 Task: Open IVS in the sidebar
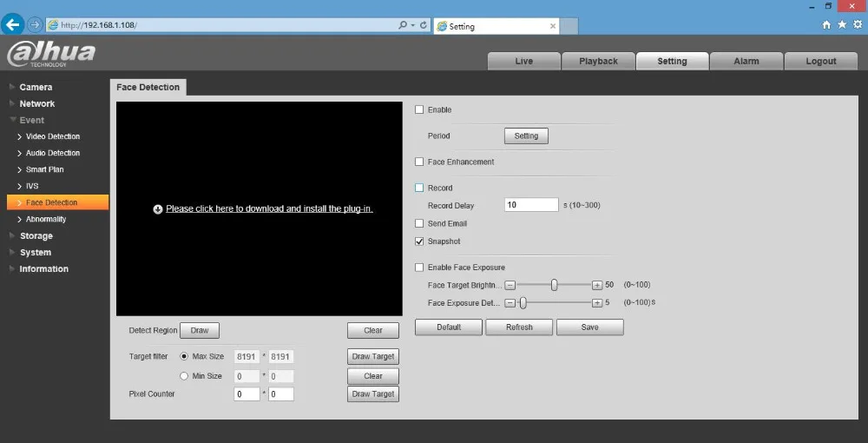pyautogui.click(x=32, y=186)
